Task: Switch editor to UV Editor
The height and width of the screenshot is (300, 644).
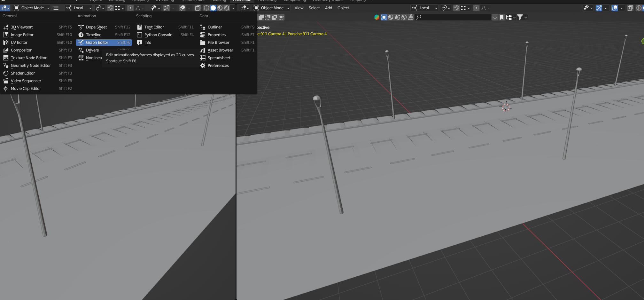Action: 37,43
